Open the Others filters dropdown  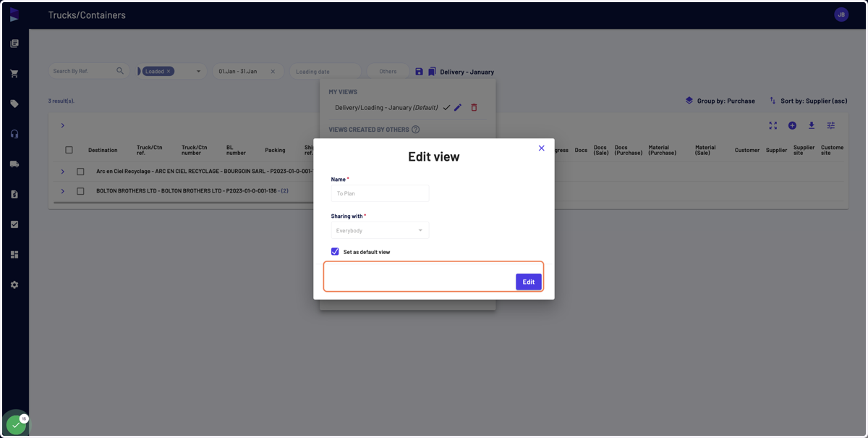[x=388, y=71]
